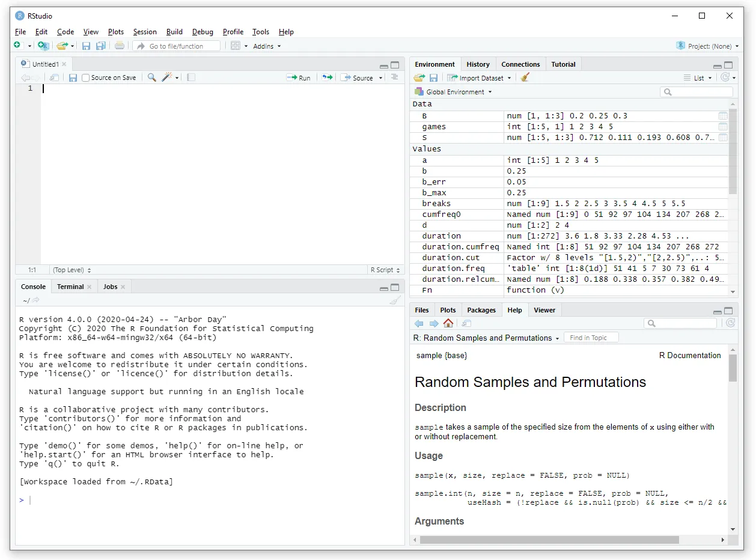756x560 pixels.
Task: Clear workspace objects with the broom icon
Action: tap(525, 78)
